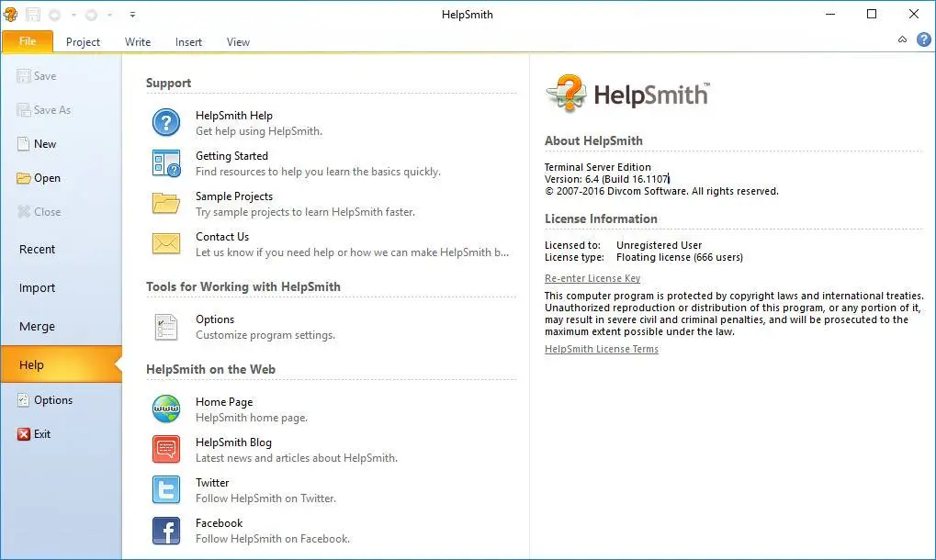936x560 pixels.
Task: Select Import in the File menu
Action: pyautogui.click(x=61, y=288)
